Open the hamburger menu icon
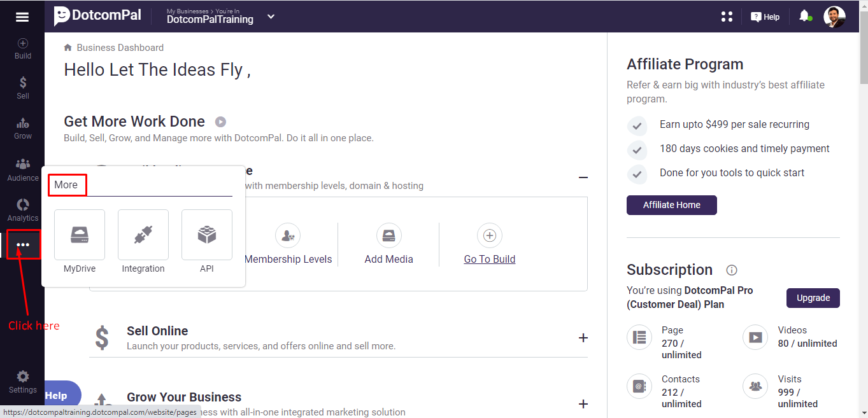 point(22,17)
